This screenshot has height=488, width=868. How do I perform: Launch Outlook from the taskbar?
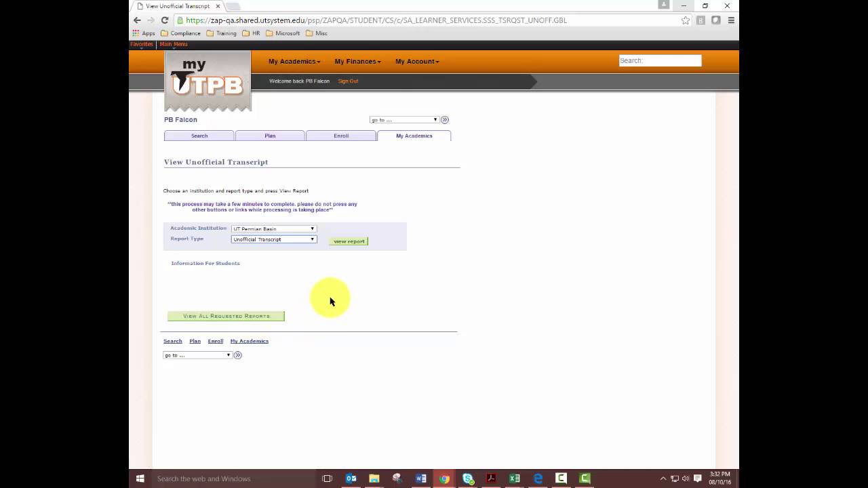tap(351, 479)
